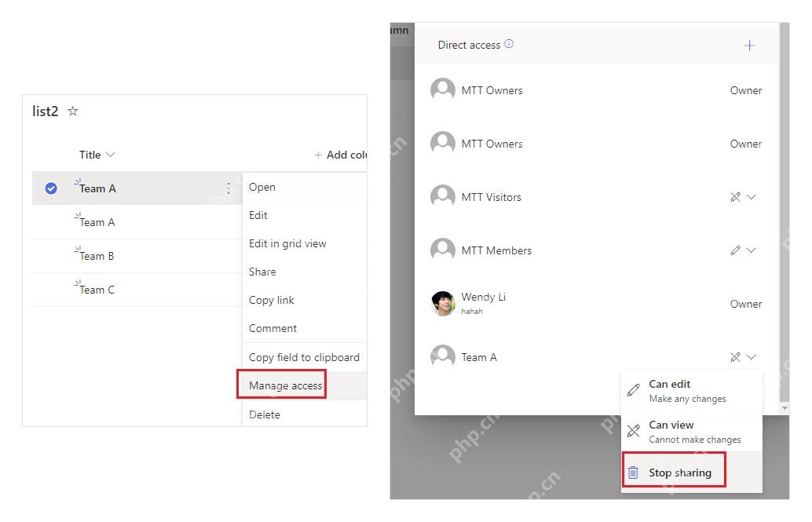Image resolution: width=812 pixels, height=522 pixels.
Task: Choose Manage access from the context menu
Action: coord(305,385)
